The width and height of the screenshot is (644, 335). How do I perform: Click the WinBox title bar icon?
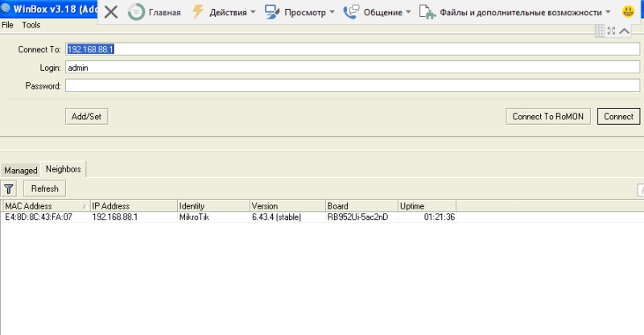pos(6,8)
